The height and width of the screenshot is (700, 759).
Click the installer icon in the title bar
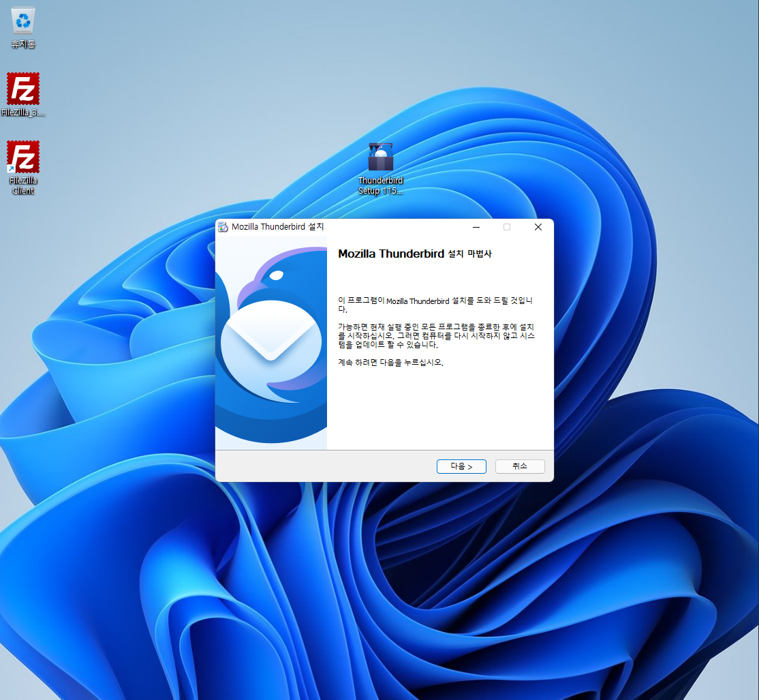[x=223, y=227]
